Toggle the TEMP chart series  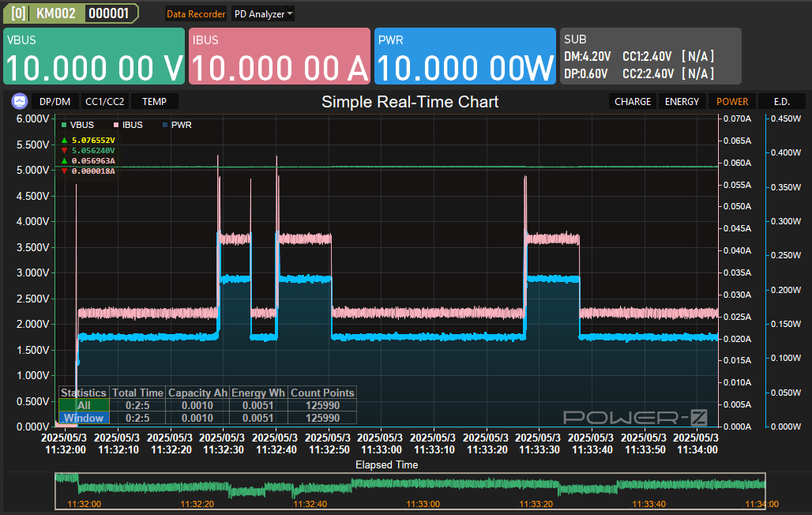(x=154, y=101)
